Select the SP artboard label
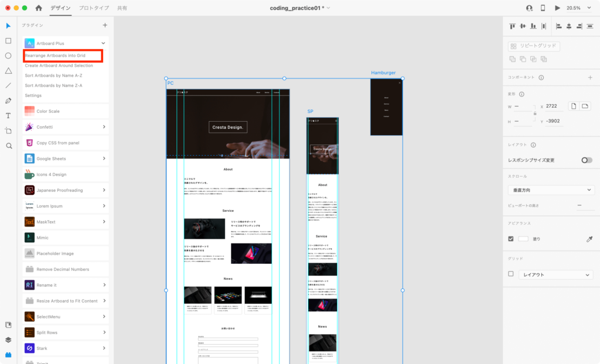Viewport: 600px width, 364px height. pos(311,111)
